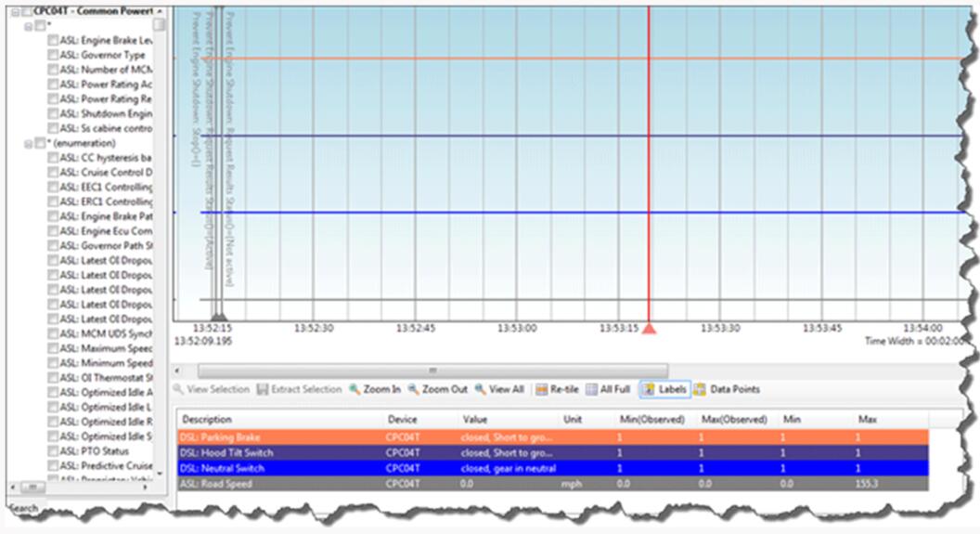Tick the ASL: Engine Brake Level checkbox
This screenshot has width=980, height=534.
point(53,41)
